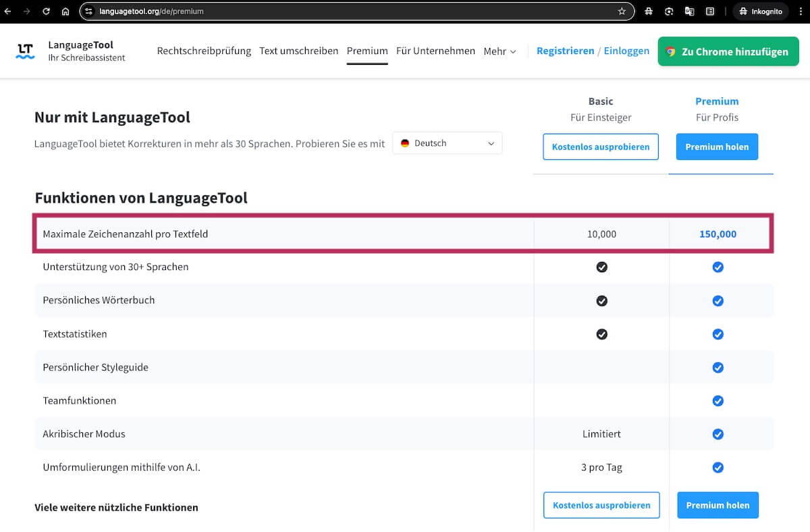Open the Rechtschreibprüfung page
The width and height of the screenshot is (810, 532).
204,51
